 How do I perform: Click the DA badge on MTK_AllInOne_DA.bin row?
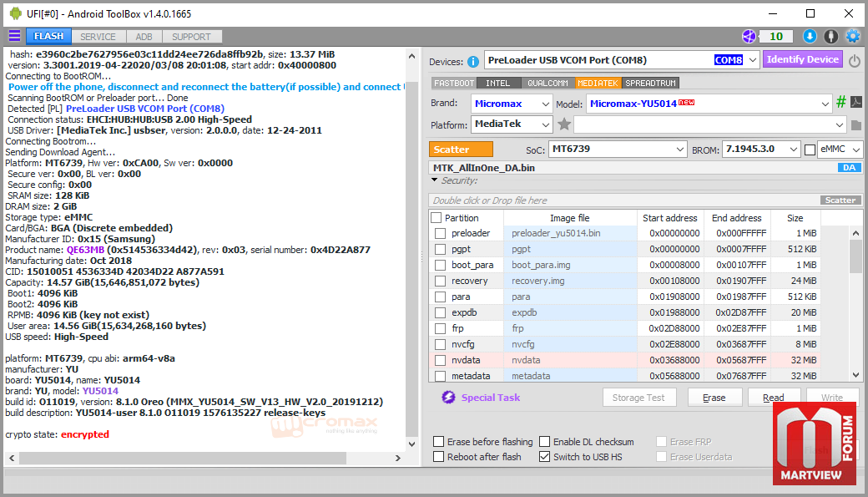coord(849,168)
